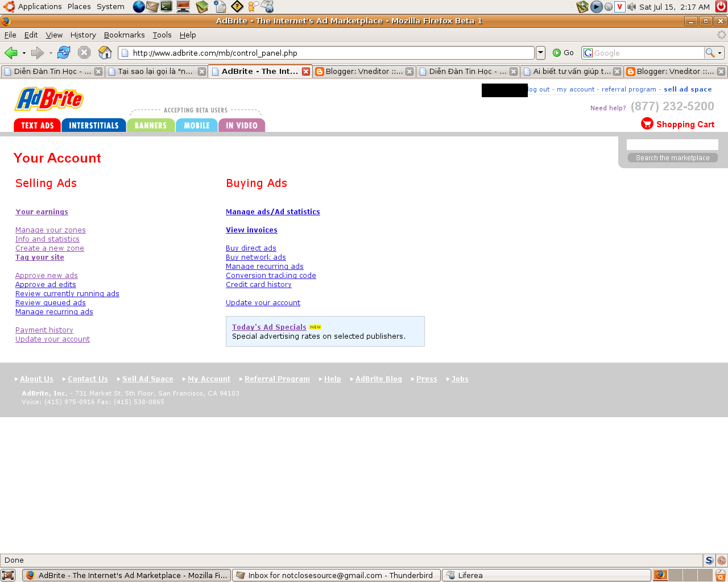Viewport: 728px width, 582px height.
Task: Close the 'Tại sao lại gọi là' tab
Action: pos(201,72)
